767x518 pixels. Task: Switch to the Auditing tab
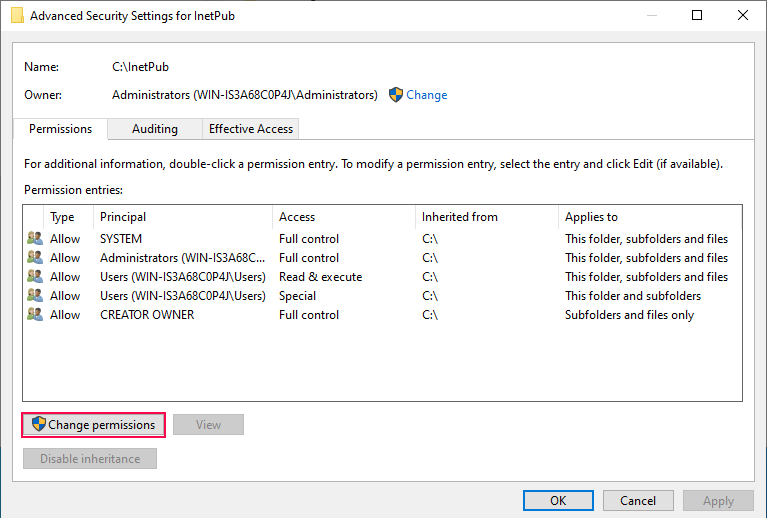155,129
